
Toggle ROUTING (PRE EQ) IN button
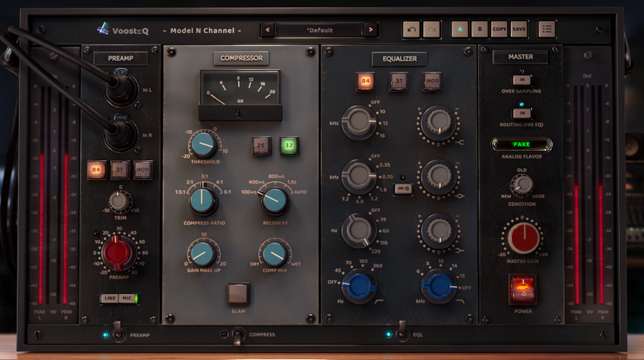click(x=522, y=113)
